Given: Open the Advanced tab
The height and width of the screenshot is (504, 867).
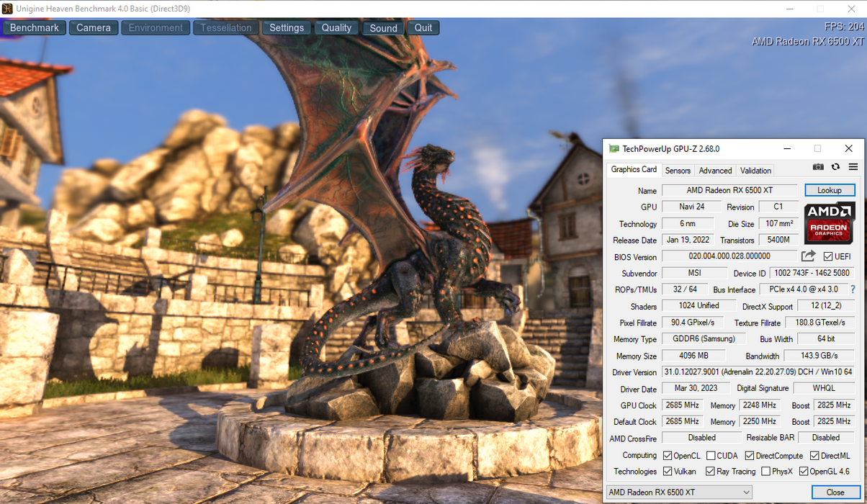Looking at the screenshot, I should tap(715, 171).
